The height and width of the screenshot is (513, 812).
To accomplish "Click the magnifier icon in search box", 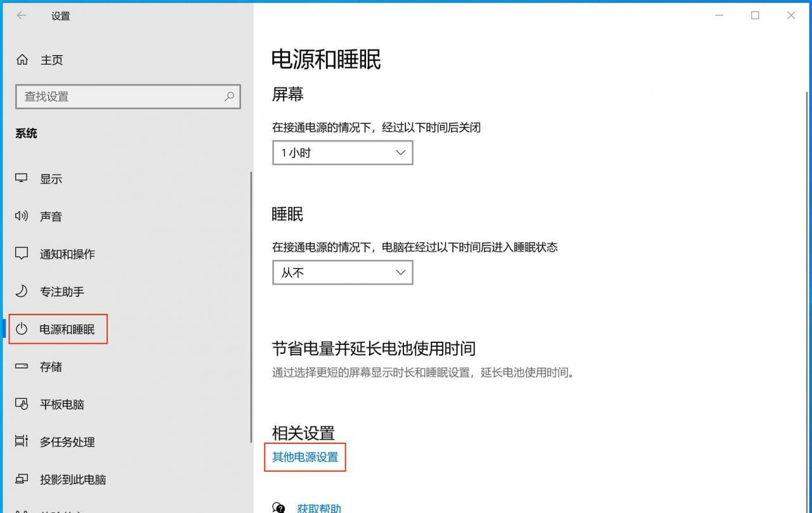I will point(229,96).
